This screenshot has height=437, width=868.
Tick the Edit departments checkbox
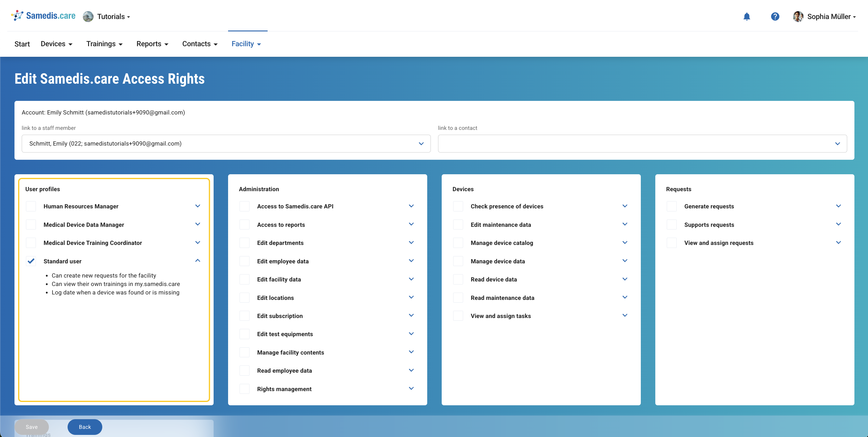tap(245, 243)
